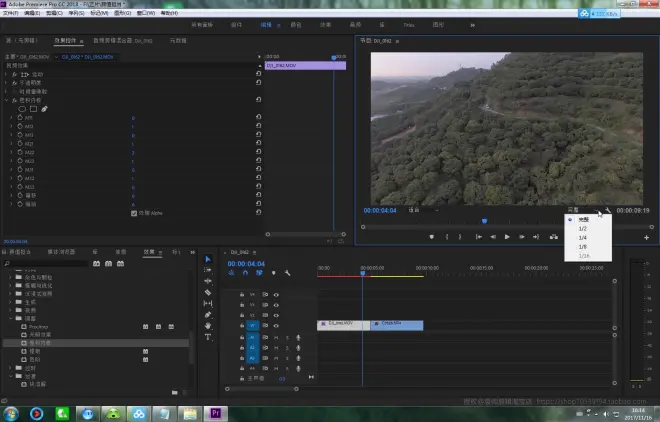
Task: Switch to 音频剪辑混合器 tab
Action: click(123, 41)
